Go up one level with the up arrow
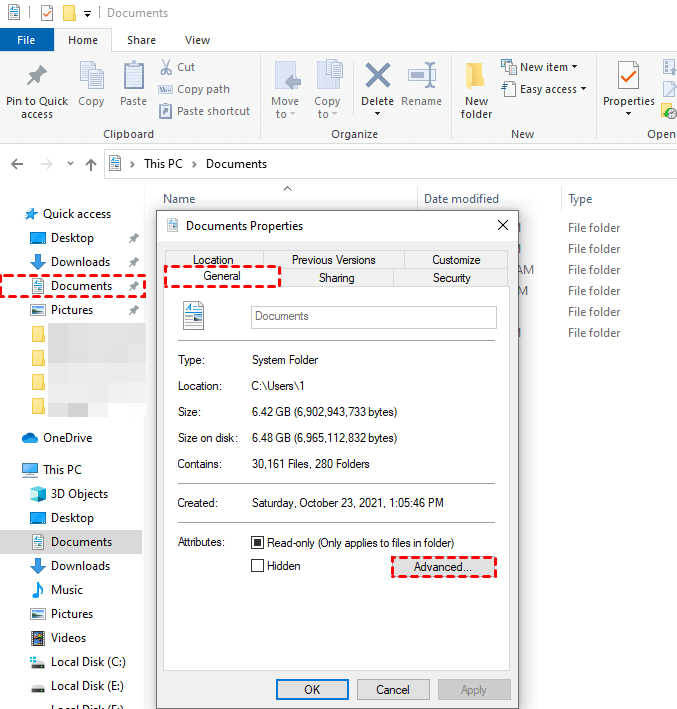The width and height of the screenshot is (677, 709). [x=91, y=164]
